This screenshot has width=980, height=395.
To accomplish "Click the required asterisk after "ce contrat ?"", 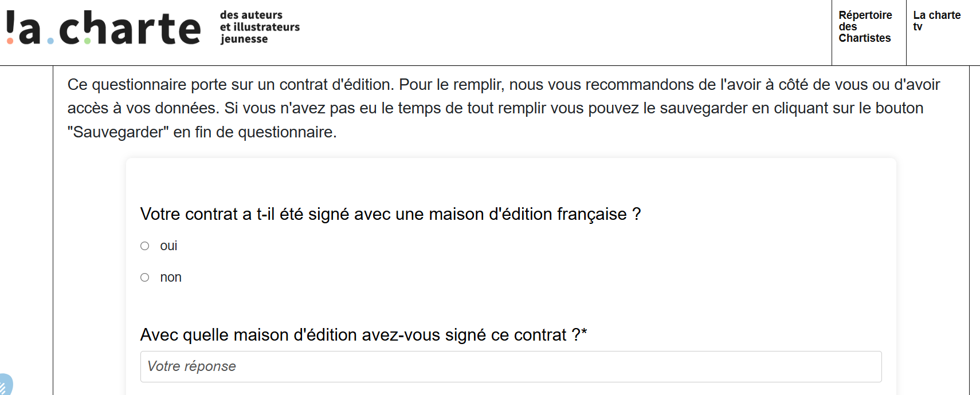I will (x=584, y=333).
